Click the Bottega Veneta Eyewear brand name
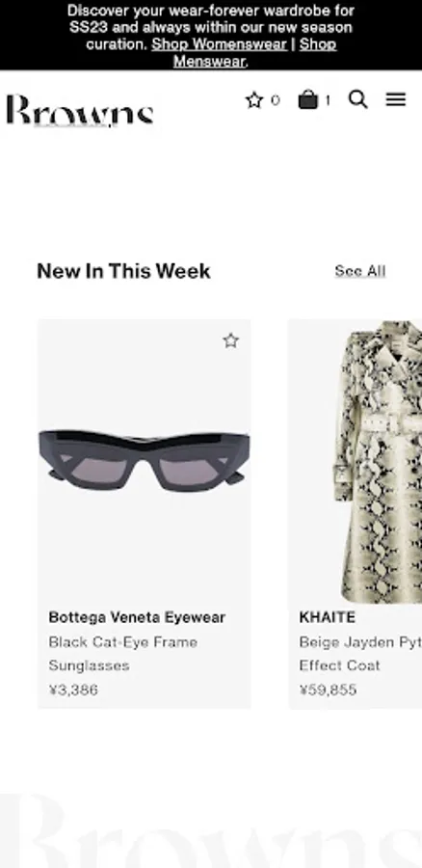Viewport: 422px width, 868px height. pyautogui.click(x=137, y=617)
